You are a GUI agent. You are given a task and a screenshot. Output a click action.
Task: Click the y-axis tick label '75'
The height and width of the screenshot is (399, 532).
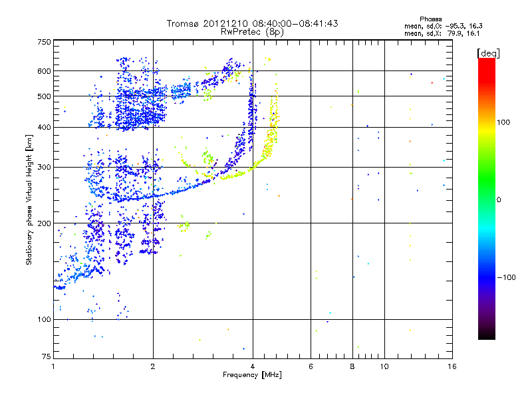click(x=47, y=356)
